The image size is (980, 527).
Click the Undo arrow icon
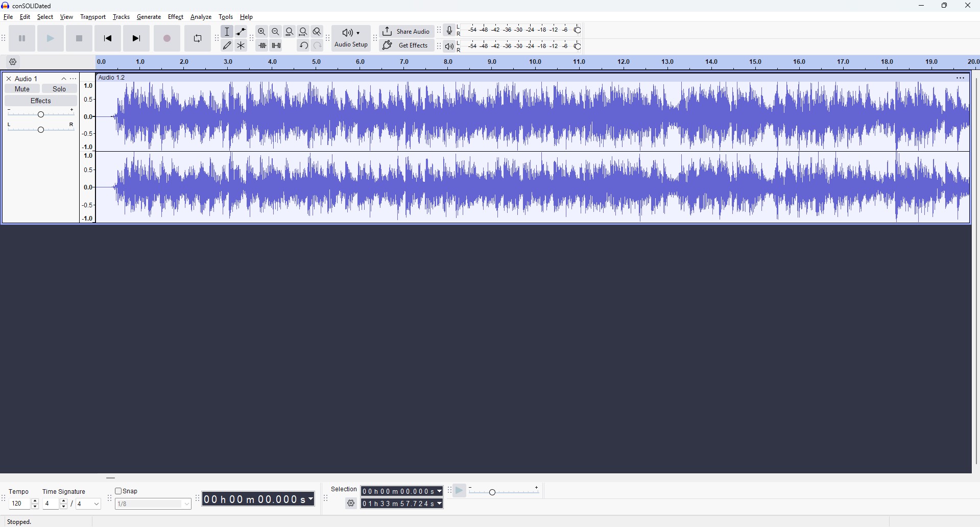point(303,45)
